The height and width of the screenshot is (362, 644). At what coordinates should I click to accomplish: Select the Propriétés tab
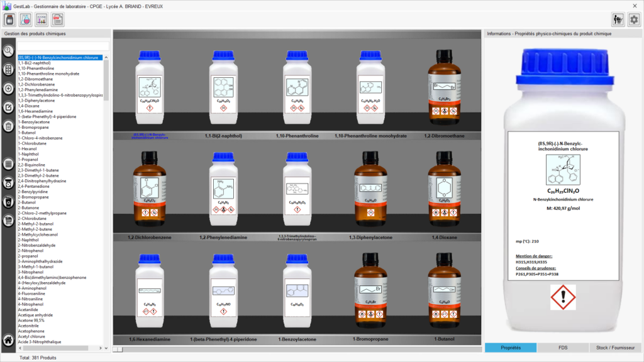[510, 348]
